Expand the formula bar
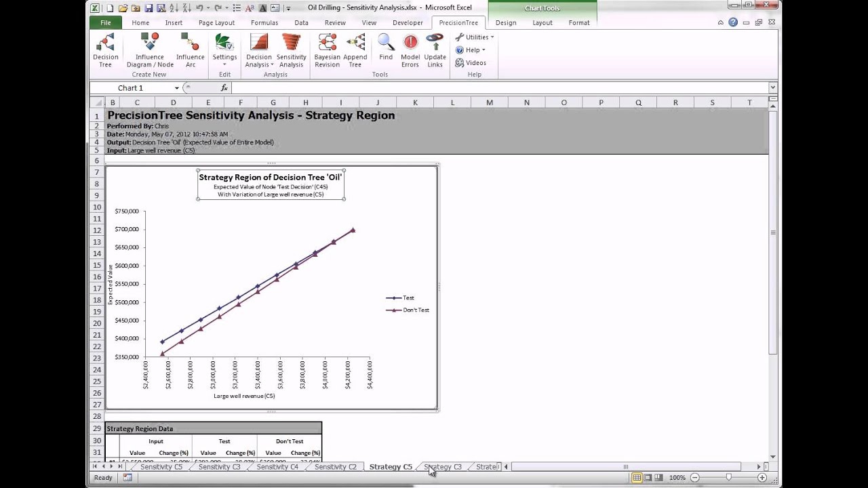868x488 pixels. [x=772, y=87]
